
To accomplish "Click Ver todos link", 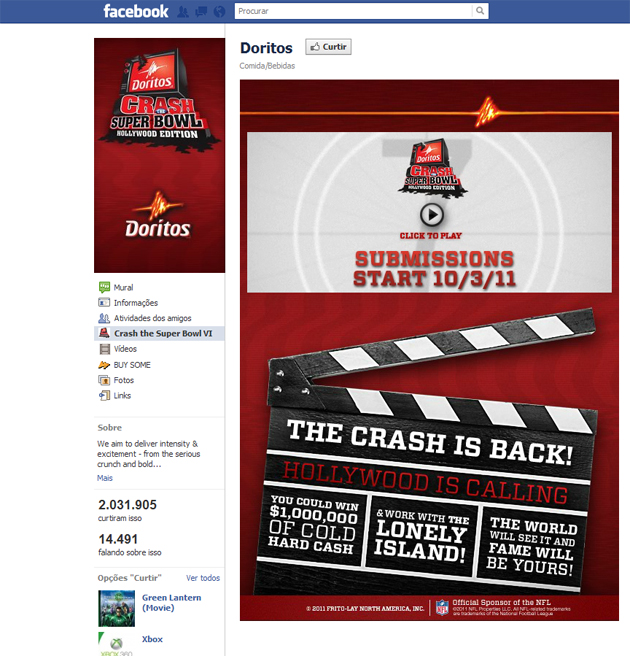I will pyautogui.click(x=203, y=578).
